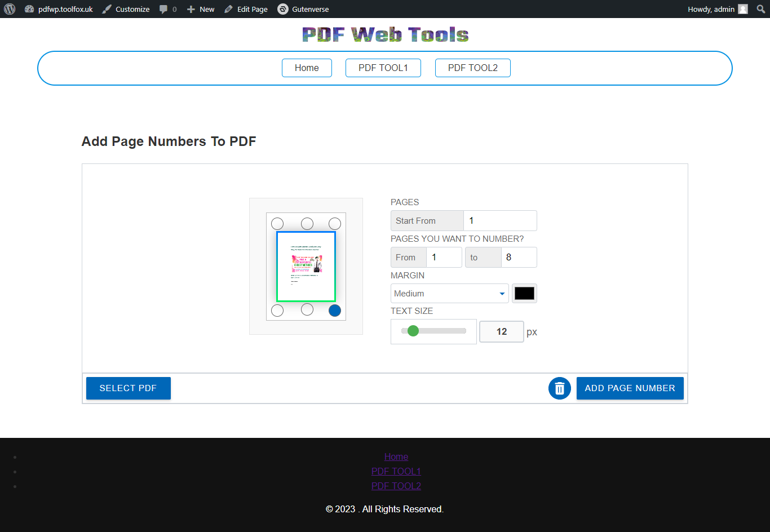Image resolution: width=770 pixels, height=532 pixels.
Task: Expand the Medium margin dropdown
Action: [x=449, y=294]
